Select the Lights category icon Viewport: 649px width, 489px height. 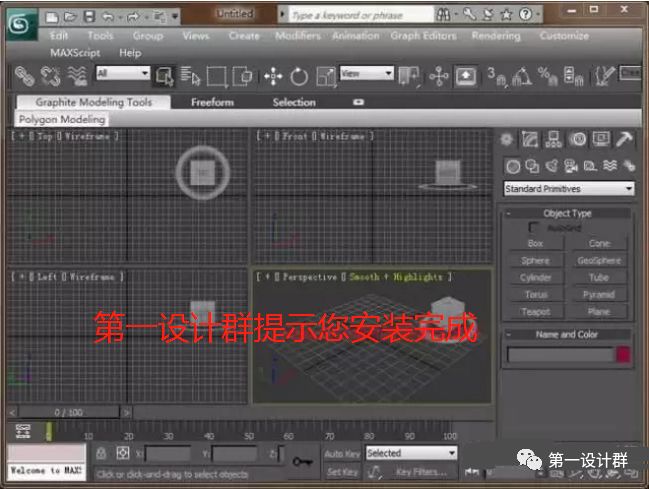[551, 166]
